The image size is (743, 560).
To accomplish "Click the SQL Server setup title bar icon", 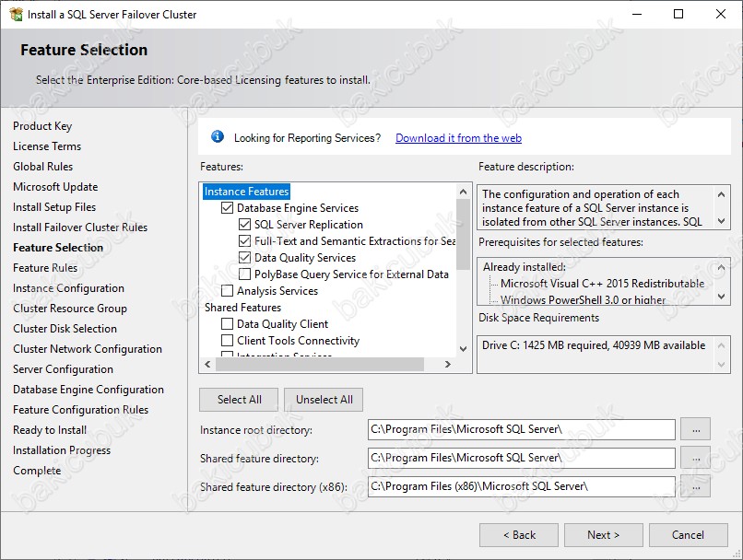I will [16, 14].
